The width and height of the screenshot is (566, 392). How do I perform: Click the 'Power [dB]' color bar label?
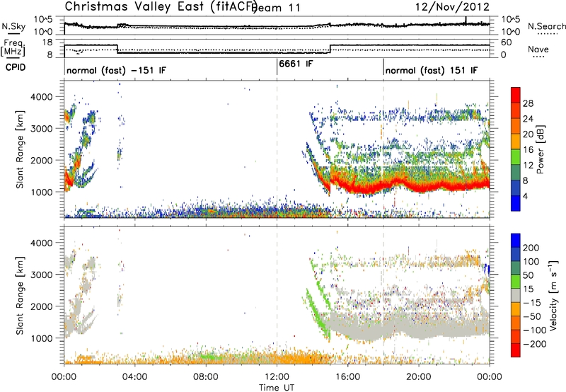540,149
